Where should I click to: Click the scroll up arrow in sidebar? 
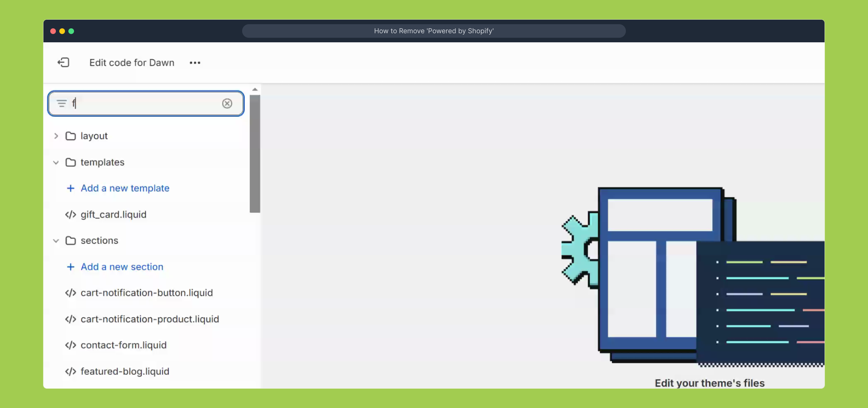[x=255, y=90]
